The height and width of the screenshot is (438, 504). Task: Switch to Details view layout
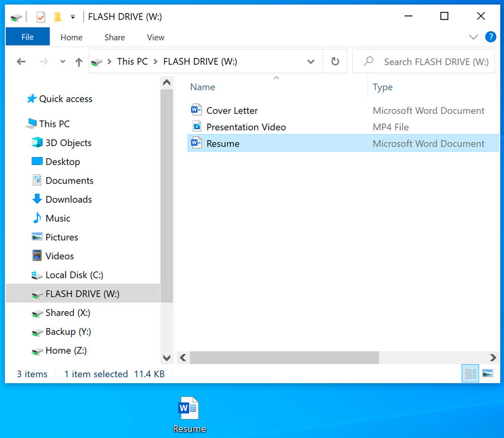(x=470, y=374)
